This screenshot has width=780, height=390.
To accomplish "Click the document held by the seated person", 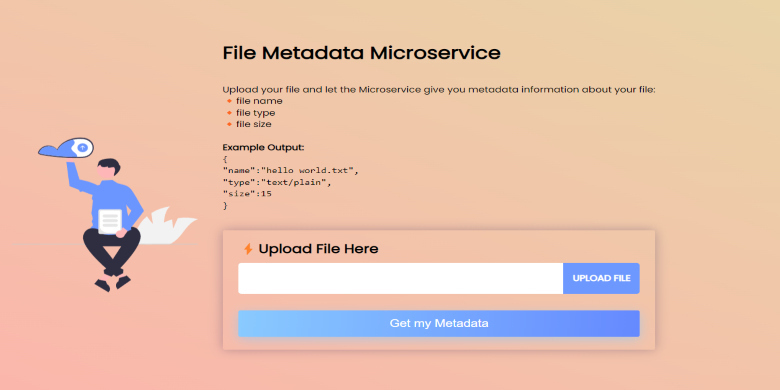I will (110, 221).
